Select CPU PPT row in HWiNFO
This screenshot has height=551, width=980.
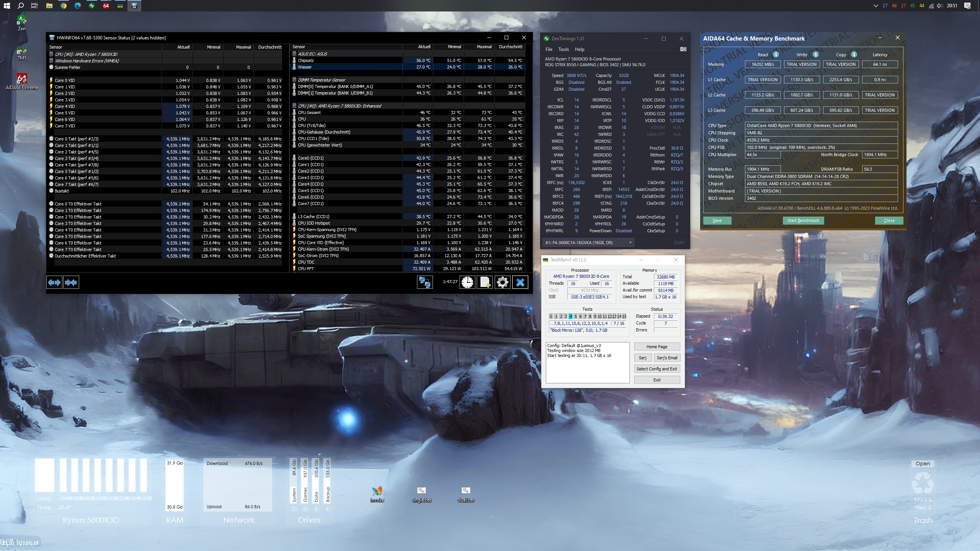pyautogui.click(x=408, y=269)
